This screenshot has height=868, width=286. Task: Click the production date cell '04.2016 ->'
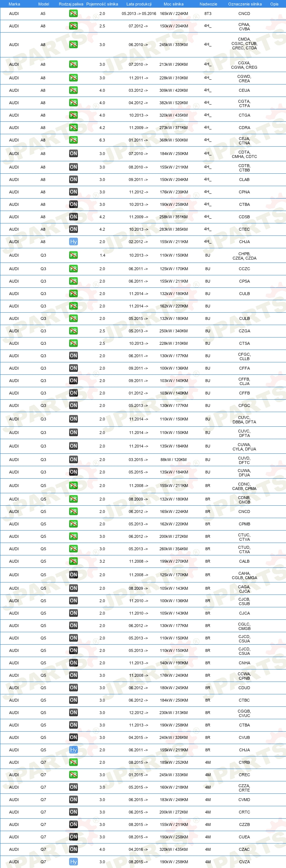click(x=139, y=849)
